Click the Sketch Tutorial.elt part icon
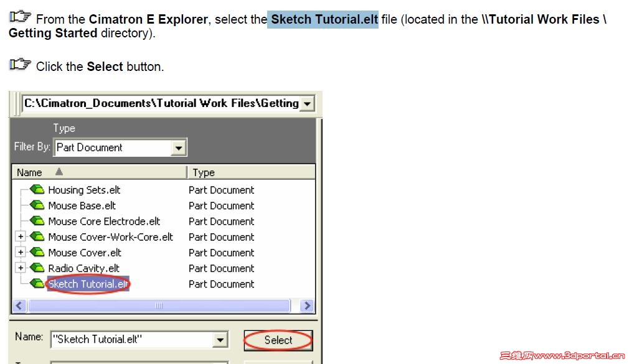This screenshot has height=364, width=637. coord(37,283)
